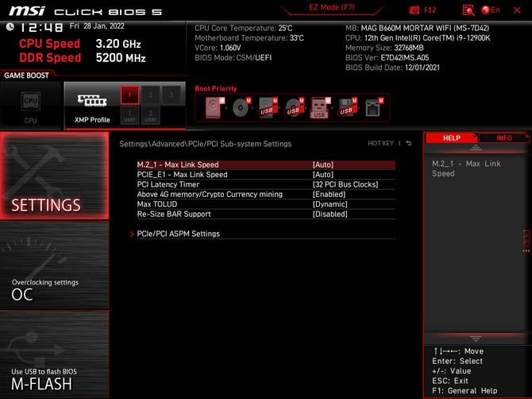Enable XMP profile 1
Viewport: 532px width, 399px height.
click(129, 95)
